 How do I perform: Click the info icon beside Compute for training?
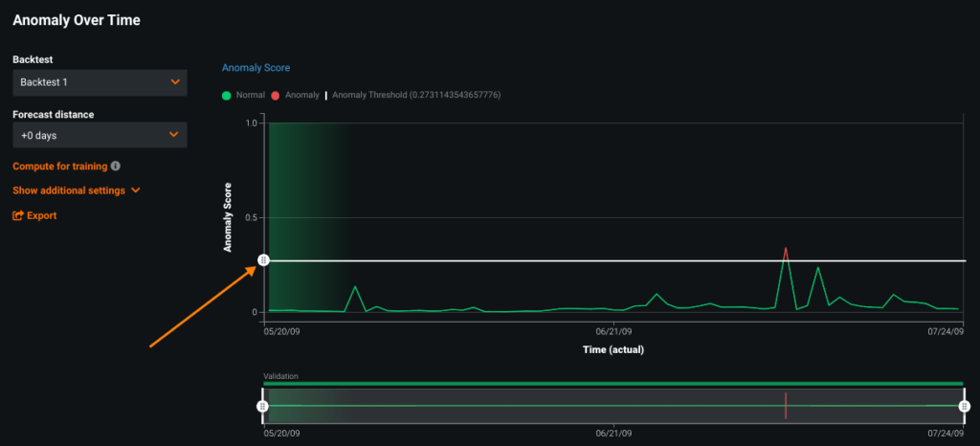coord(116,167)
